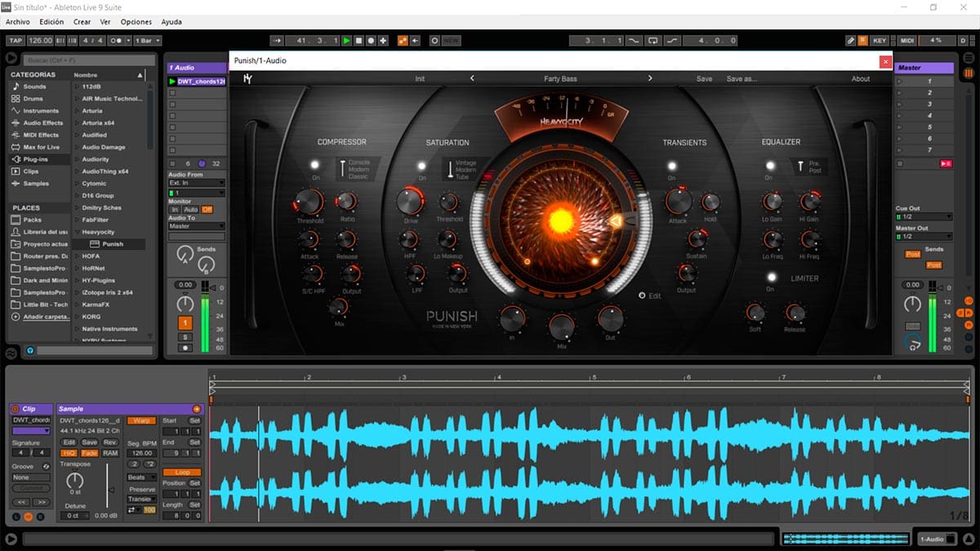Click the Saturation Drive knob
The image size is (980, 551).
click(x=410, y=202)
